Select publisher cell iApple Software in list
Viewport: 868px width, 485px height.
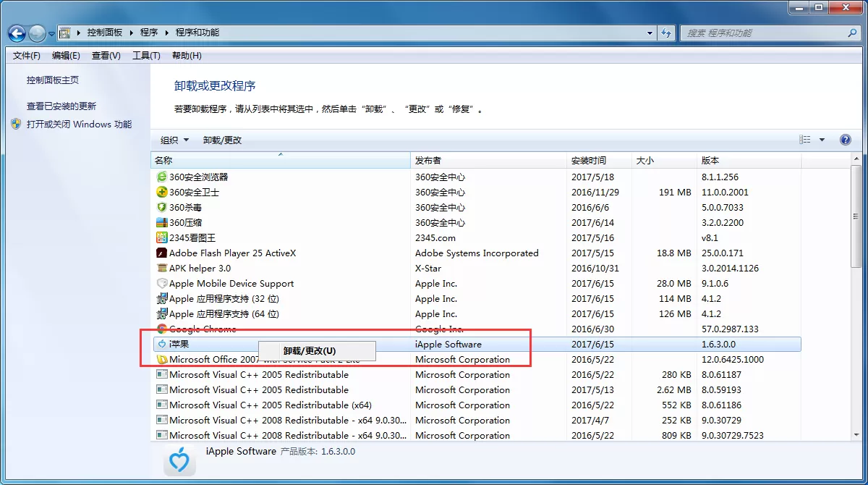tap(448, 344)
